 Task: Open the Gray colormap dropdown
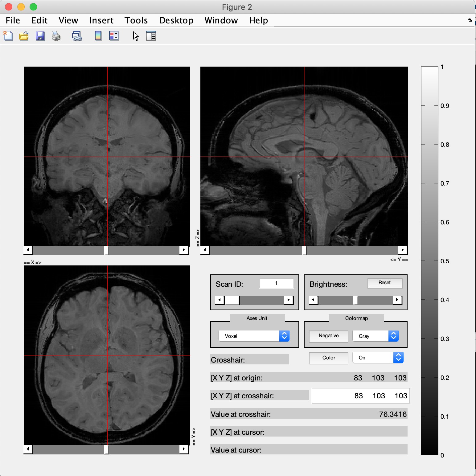375,336
